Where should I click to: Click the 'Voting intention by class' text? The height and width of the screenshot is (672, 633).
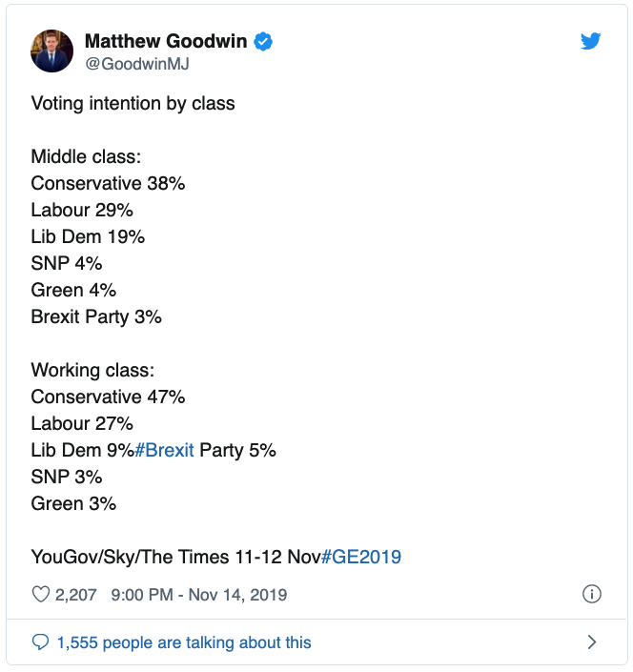(133, 103)
